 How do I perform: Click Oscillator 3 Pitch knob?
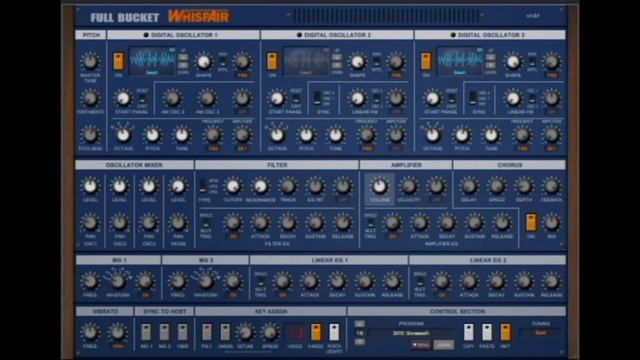(x=462, y=135)
